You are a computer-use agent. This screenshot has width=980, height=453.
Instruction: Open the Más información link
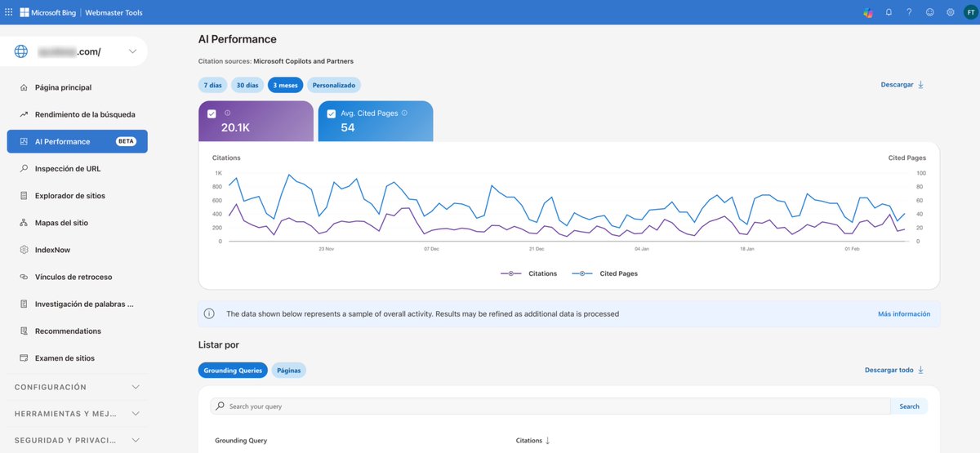click(x=904, y=313)
